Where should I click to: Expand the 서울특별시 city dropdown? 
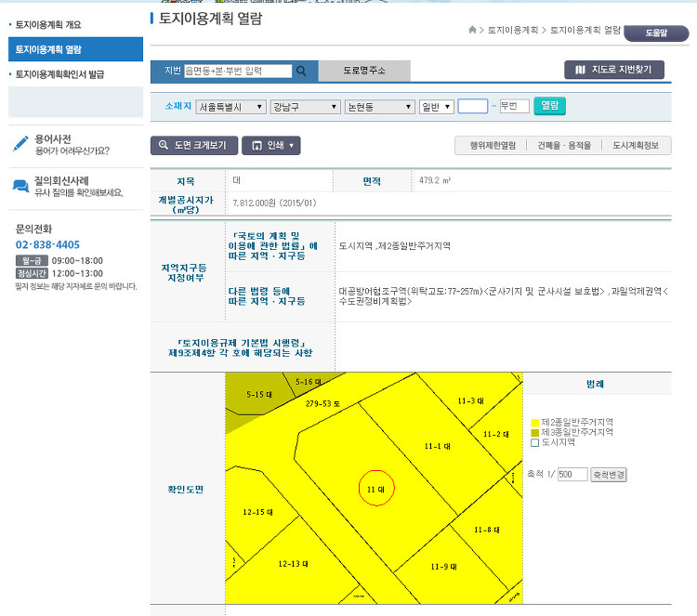(231, 107)
